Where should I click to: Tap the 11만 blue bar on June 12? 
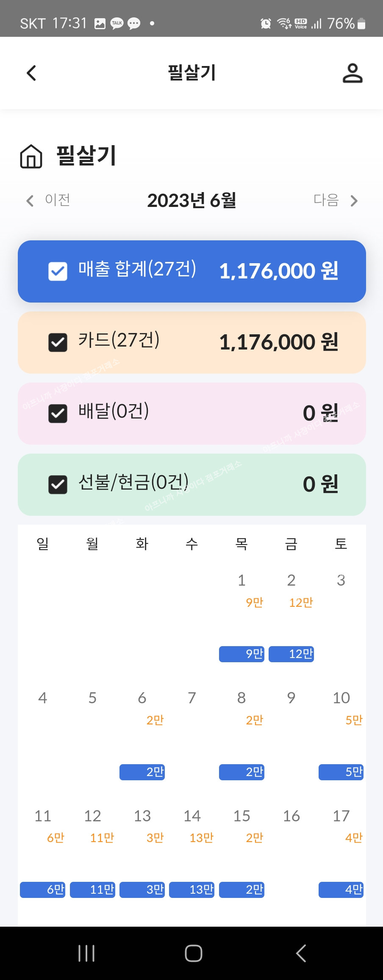tap(92, 889)
